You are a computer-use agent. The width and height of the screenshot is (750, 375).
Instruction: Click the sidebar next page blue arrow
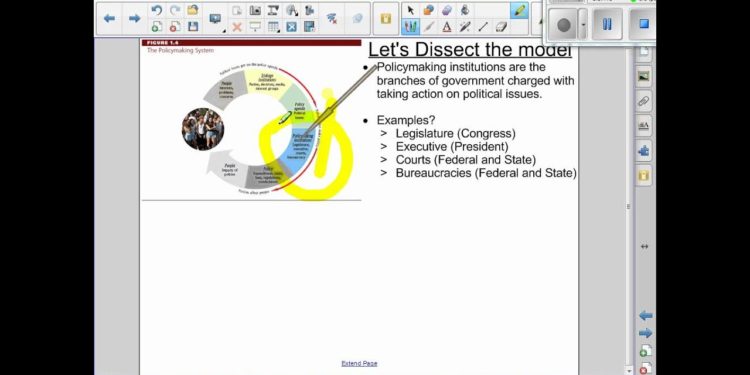pos(645,333)
